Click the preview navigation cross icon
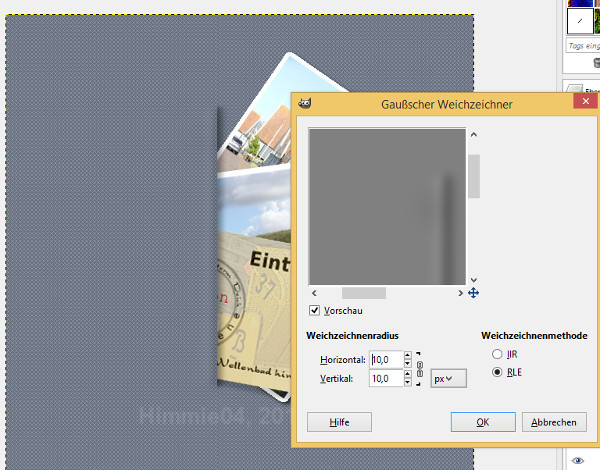The image size is (600, 470). (473, 293)
